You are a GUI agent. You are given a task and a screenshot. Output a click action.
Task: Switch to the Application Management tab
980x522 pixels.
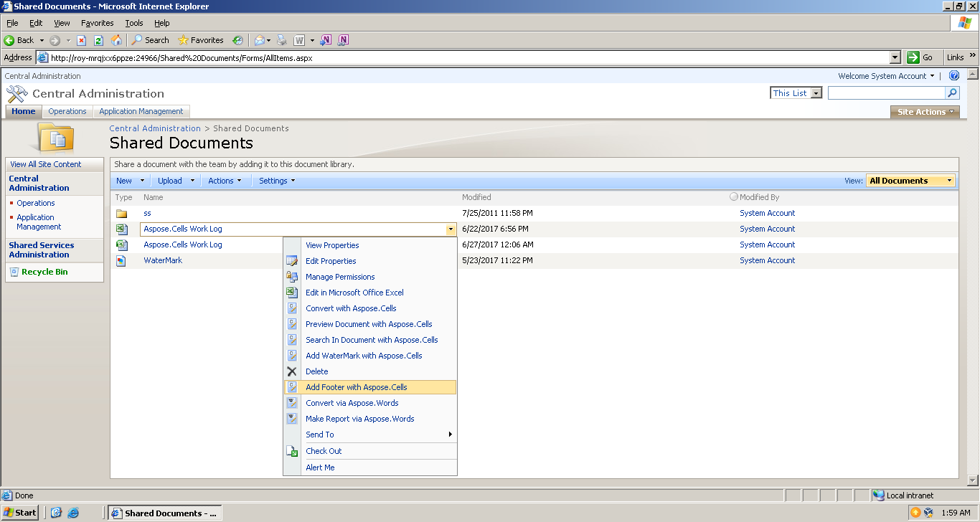pyautogui.click(x=141, y=112)
